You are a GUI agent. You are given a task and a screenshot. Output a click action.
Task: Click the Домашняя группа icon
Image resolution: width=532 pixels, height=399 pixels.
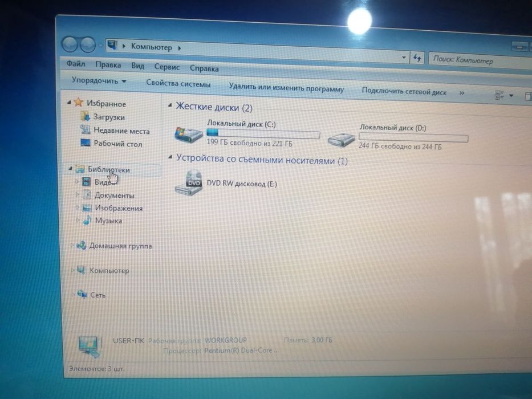pyautogui.click(x=81, y=245)
